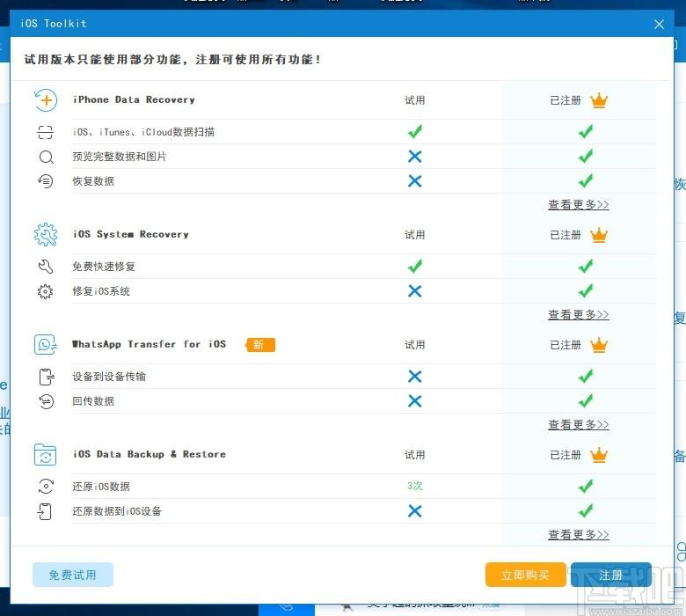The image size is (686, 616).
Task: Click trial blue X for 恢复数据
Action: coord(415,180)
